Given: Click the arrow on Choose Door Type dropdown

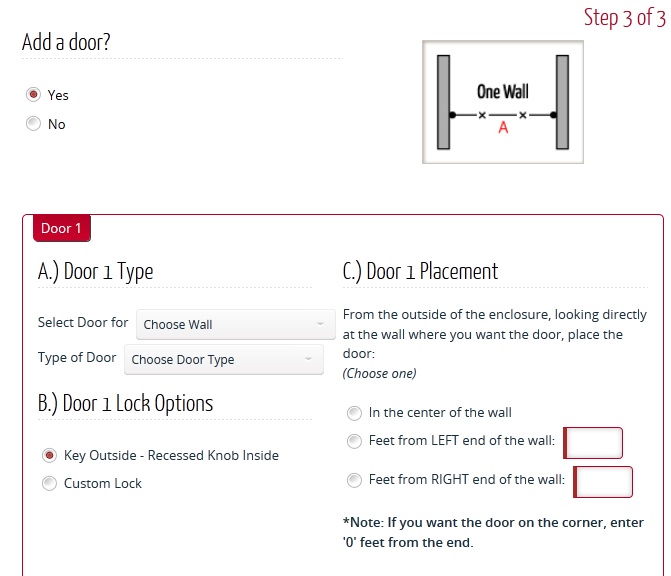Looking at the screenshot, I should [x=308, y=359].
